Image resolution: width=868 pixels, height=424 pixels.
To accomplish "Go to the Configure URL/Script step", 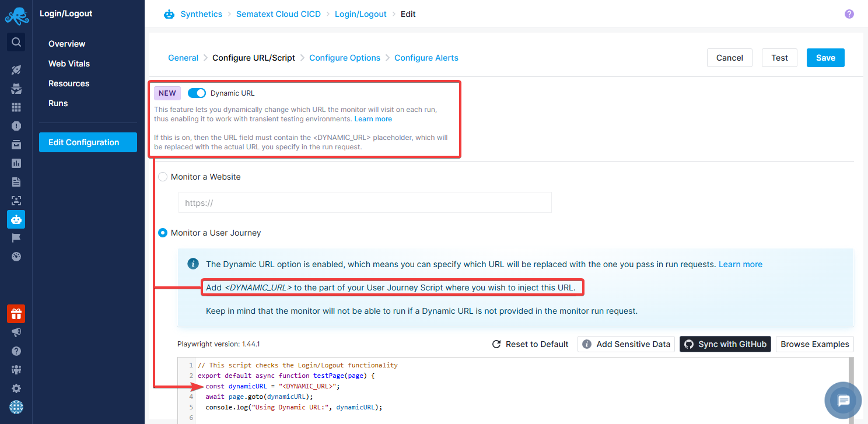I will [254, 58].
